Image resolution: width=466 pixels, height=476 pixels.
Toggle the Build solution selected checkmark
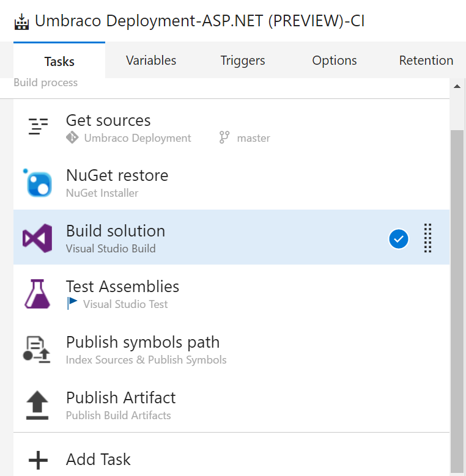(x=399, y=239)
